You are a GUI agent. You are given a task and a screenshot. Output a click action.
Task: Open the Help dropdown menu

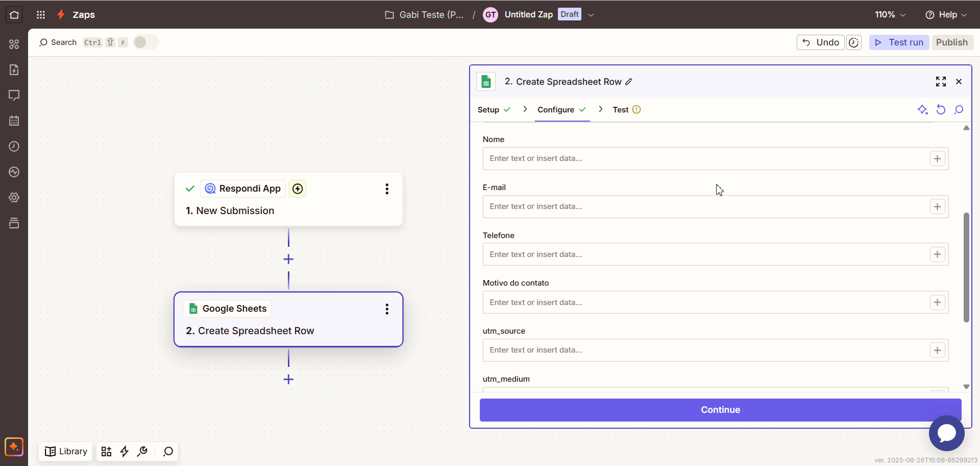click(x=946, y=15)
